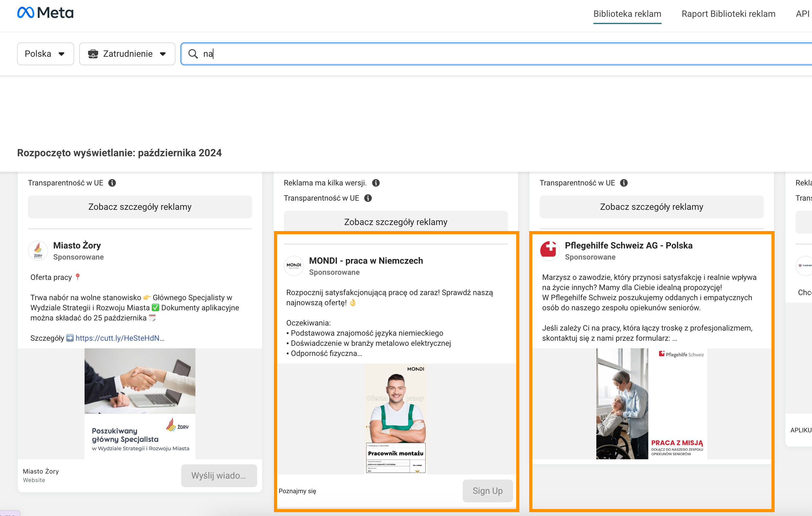View ad details for Miasto Żory
The image size is (812, 516).
140,207
